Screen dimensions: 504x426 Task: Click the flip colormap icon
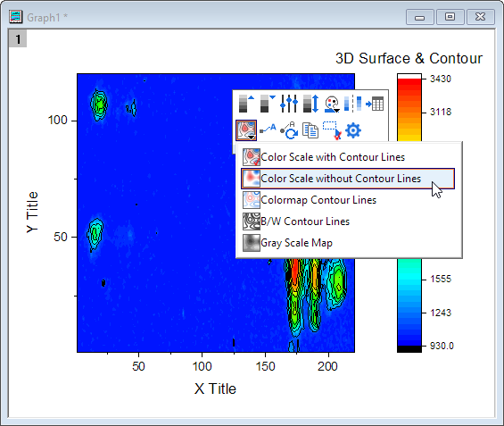click(352, 104)
